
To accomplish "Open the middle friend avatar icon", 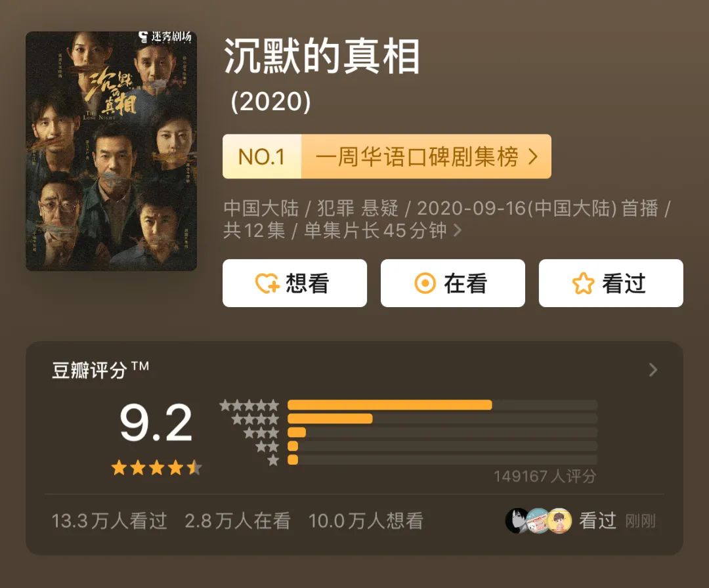I will pyautogui.click(x=538, y=521).
